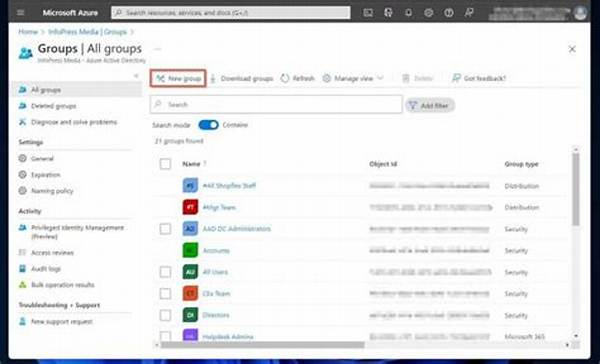The height and width of the screenshot is (364, 600).
Task: Open the A4E Shopflex Staff group link
Action: [229, 186]
